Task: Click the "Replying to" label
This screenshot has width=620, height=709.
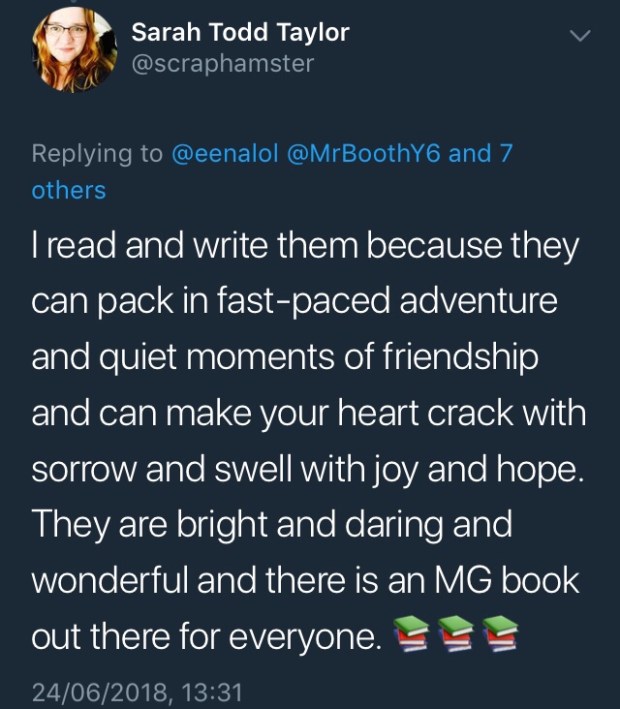Action: [96, 155]
